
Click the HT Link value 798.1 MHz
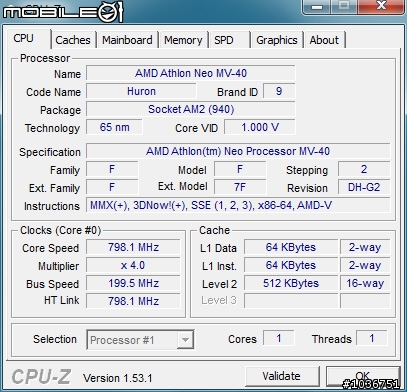[133, 301]
